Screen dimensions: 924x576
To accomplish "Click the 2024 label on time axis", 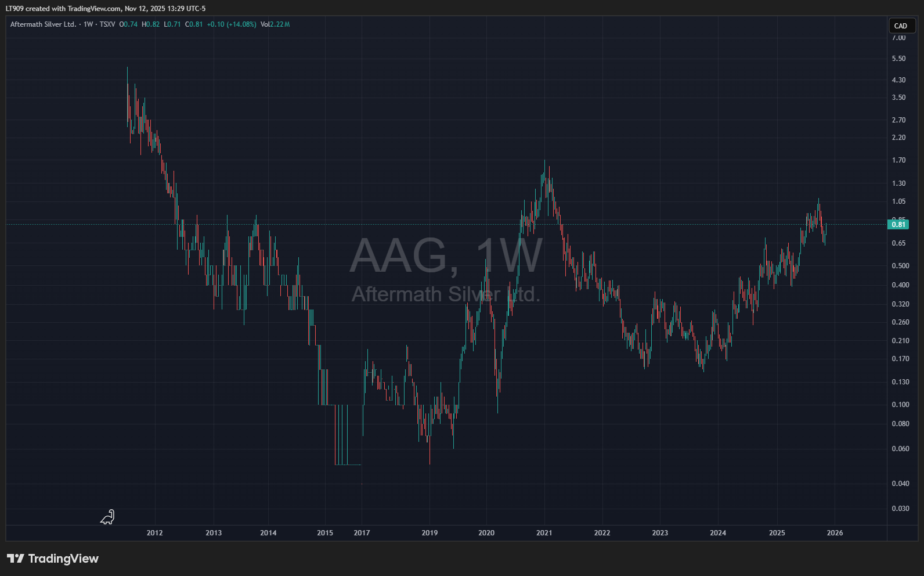I will 718,533.
